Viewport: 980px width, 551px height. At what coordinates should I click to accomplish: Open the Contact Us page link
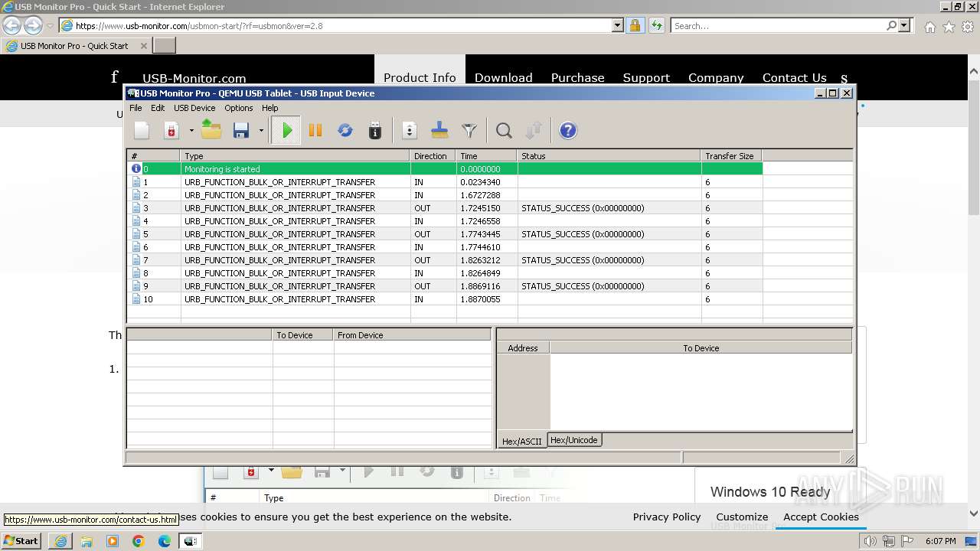794,77
